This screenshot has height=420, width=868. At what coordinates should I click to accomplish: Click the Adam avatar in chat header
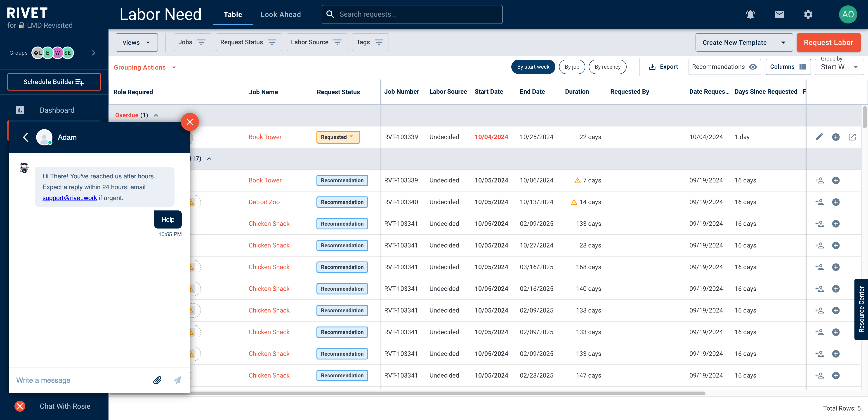pyautogui.click(x=44, y=137)
